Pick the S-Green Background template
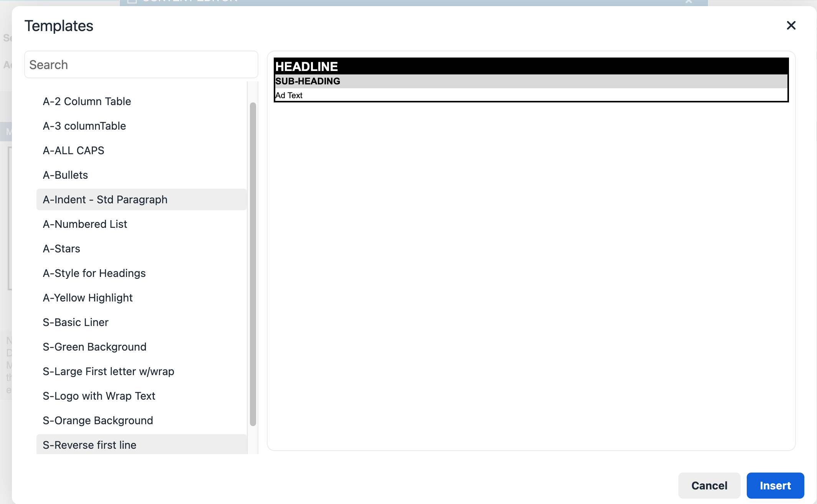Image resolution: width=817 pixels, height=504 pixels. click(x=94, y=347)
